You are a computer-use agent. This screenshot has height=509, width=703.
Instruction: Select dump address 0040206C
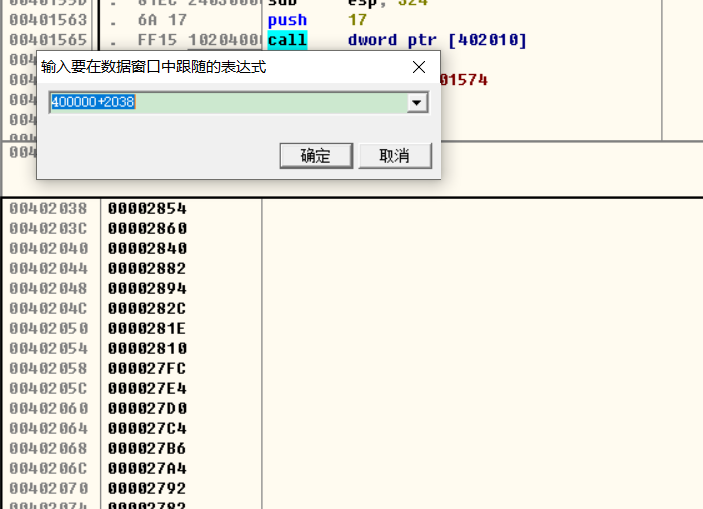pos(48,468)
